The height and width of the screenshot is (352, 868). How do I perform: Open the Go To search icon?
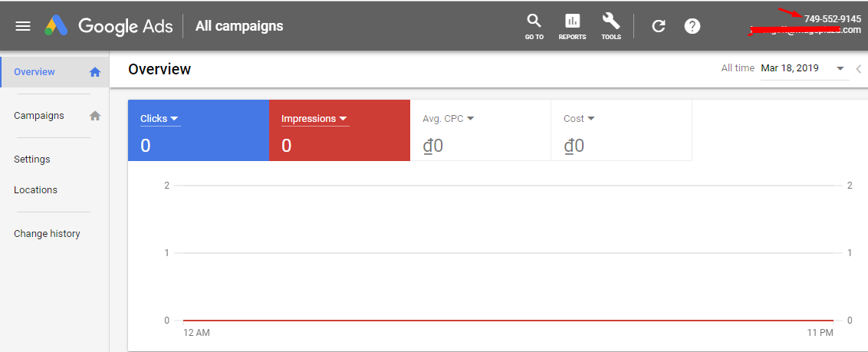pyautogui.click(x=534, y=25)
